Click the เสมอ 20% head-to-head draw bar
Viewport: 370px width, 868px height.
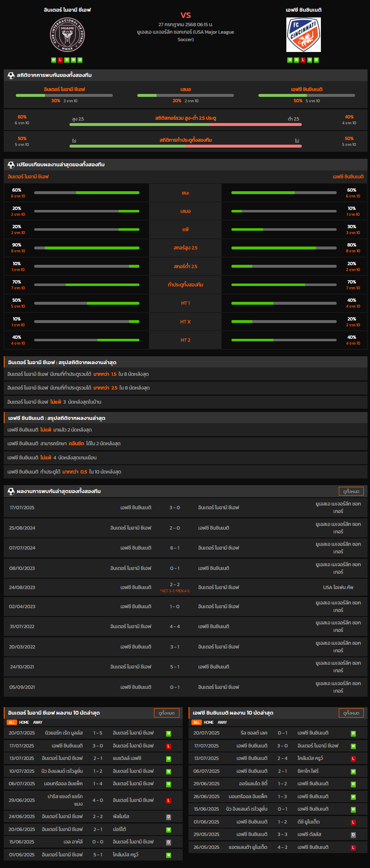pyautogui.click(x=186, y=95)
